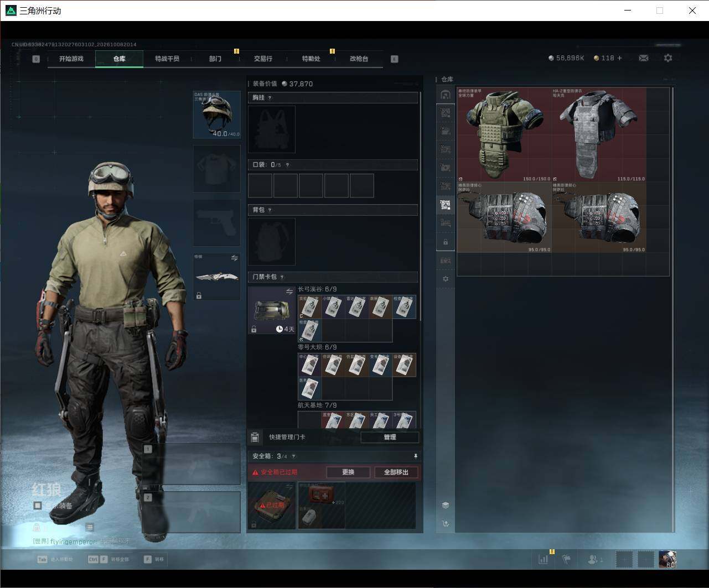Image resolution: width=709 pixels, height=588 pixels.
Task: Toggle the chat list icon above world chat
Action: (x=90, y=527)
